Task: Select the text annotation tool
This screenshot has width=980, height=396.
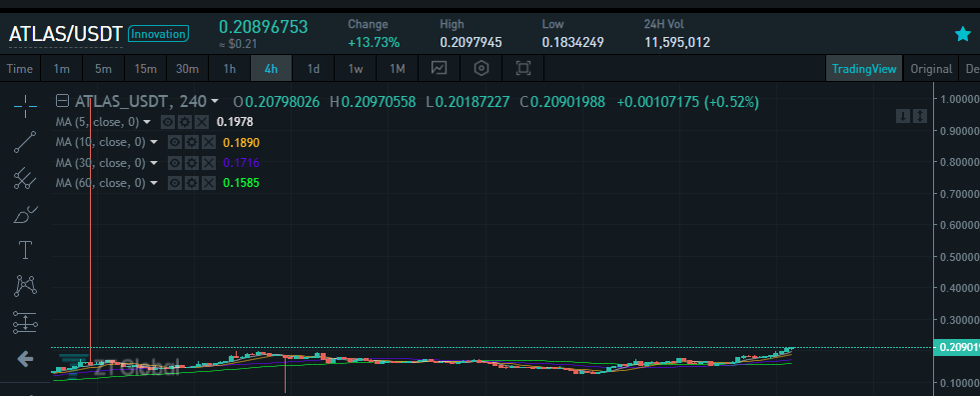Action: coord(25,250)
